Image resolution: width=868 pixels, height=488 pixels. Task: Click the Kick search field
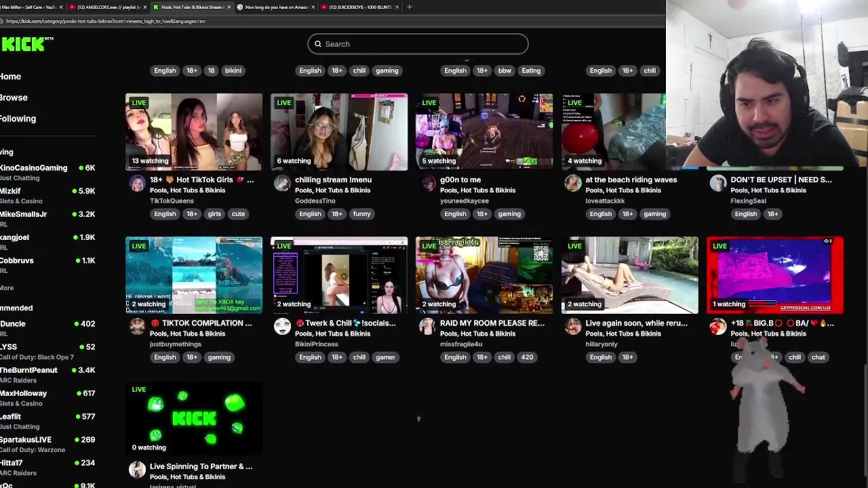coord(418,44)
